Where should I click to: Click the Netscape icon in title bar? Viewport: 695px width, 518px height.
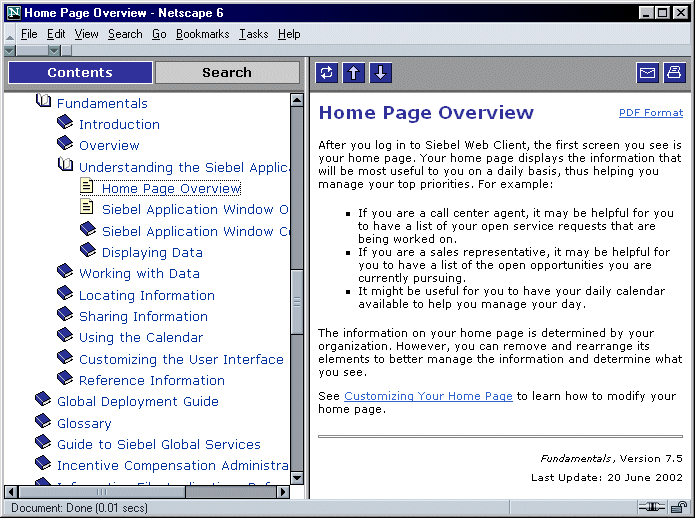14,12
